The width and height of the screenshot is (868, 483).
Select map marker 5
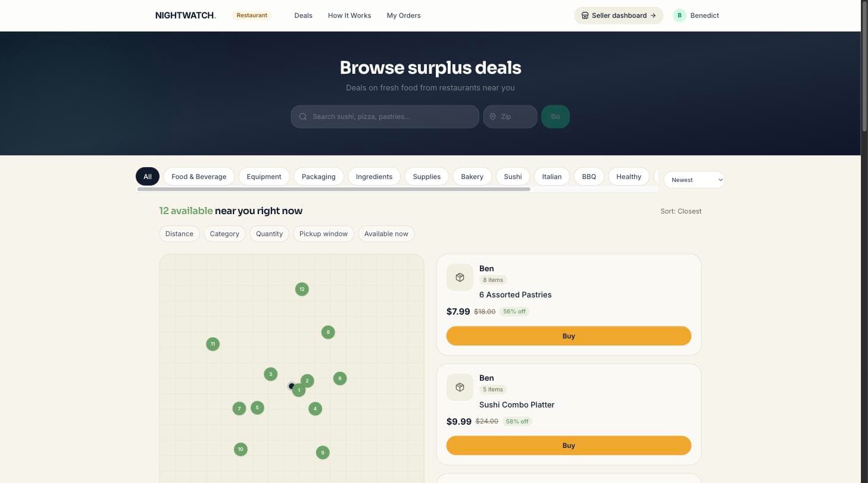point(257,407)
